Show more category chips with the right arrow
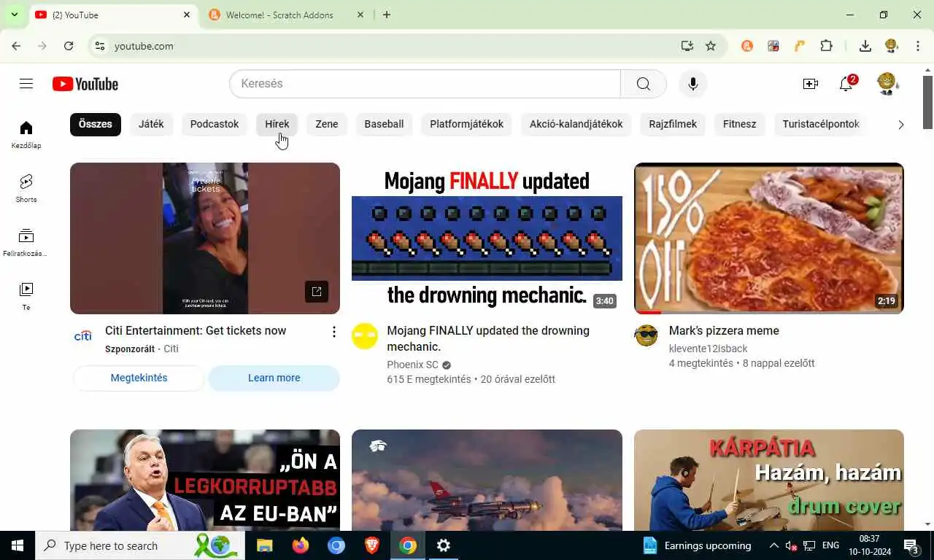Viewport: 934px width, 560px height. (900, 125)
